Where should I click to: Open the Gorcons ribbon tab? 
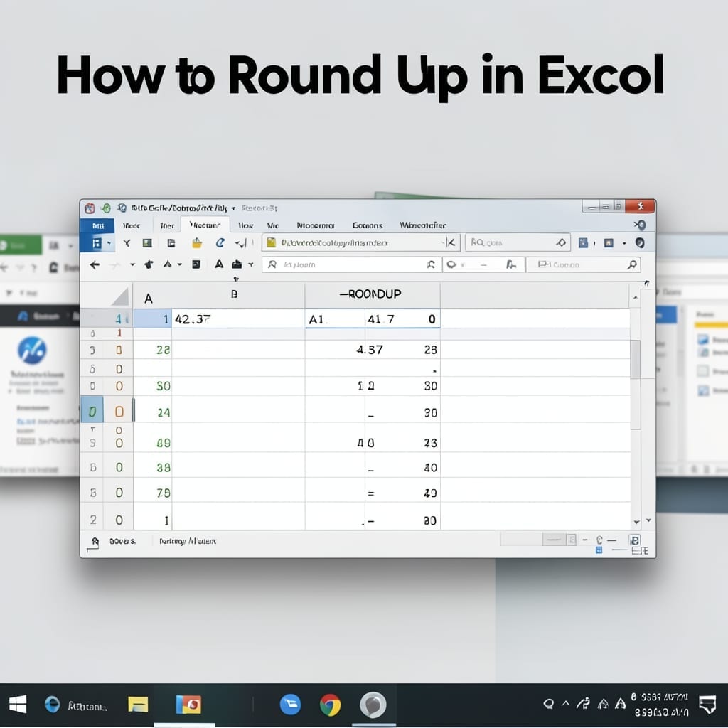(368, 225)
